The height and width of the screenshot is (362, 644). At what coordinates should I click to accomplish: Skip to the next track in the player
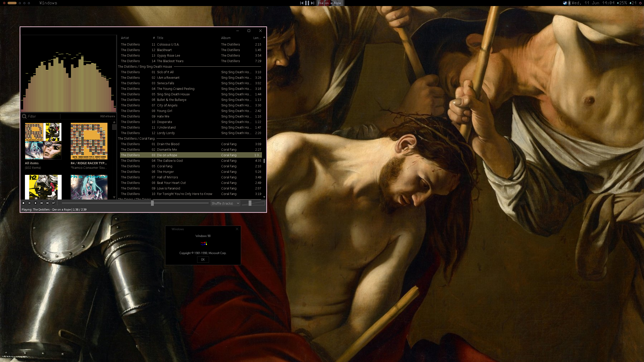point(48,203)
